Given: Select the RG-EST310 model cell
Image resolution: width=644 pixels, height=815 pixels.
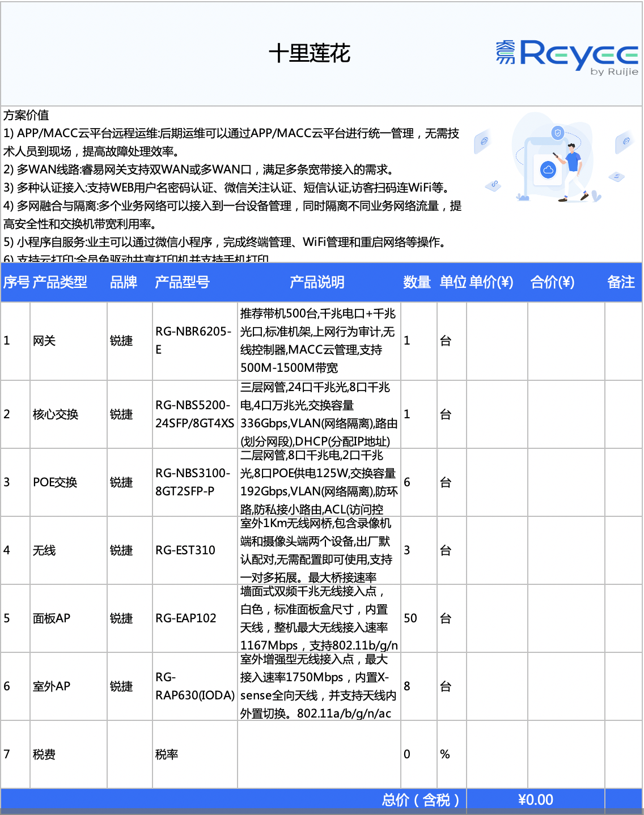Looking at the screenshot, I should point(195,550).
